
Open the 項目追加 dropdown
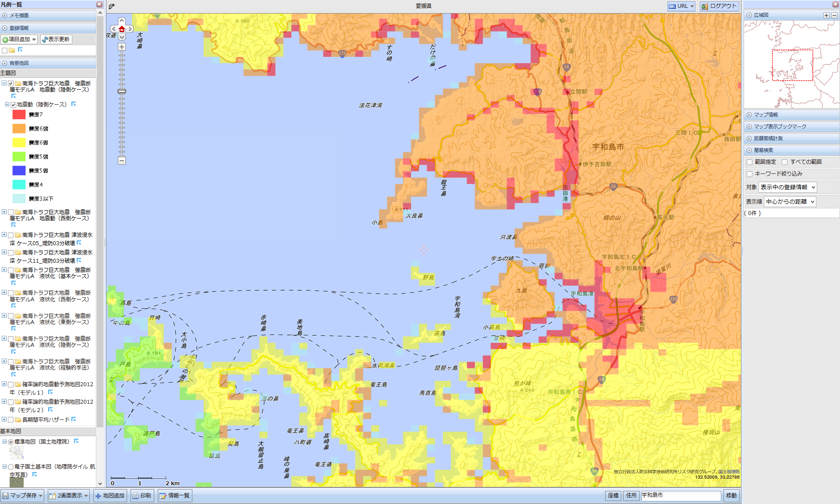pos(19,39)
